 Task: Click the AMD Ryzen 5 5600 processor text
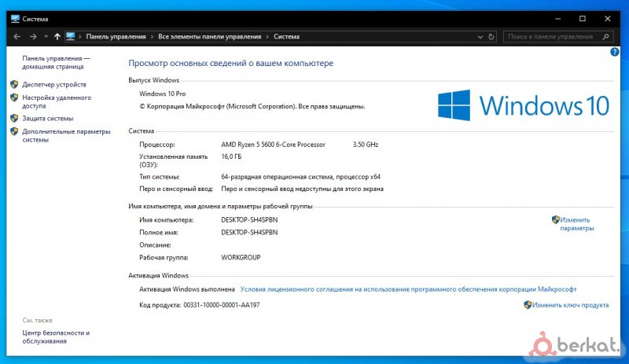[x=273, y=145]
